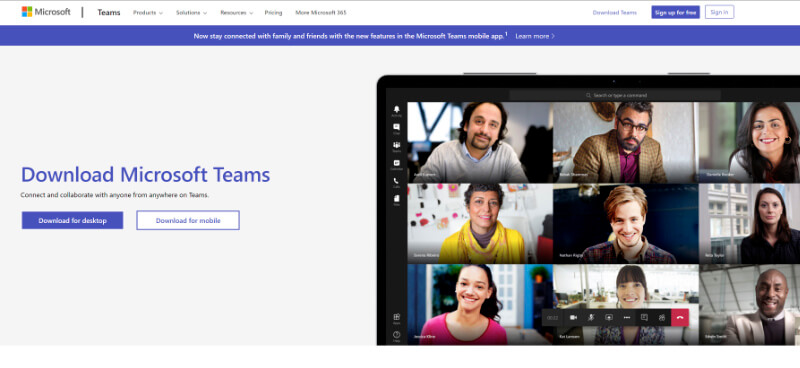The width and height of the screenshot is (800, 368).
Task: Select the woman in yellow scarf video tile
Action: click(x=480, y=224)
